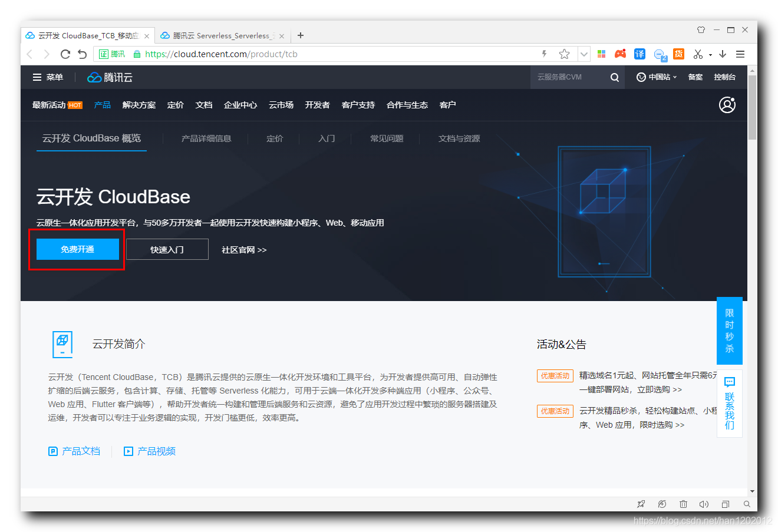The image size is (778, 532).
Task: Select the 文档与资源 tab
Action: coord(459,138)
